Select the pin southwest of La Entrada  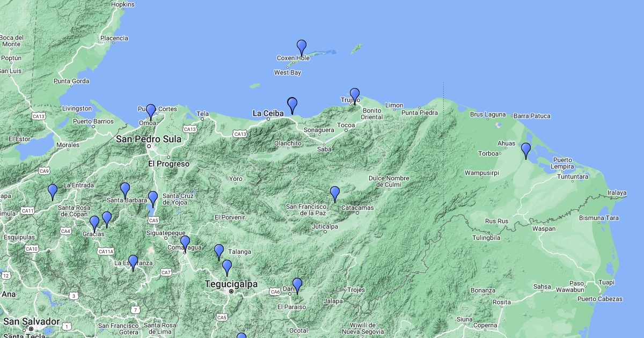[x=53, y=192]
